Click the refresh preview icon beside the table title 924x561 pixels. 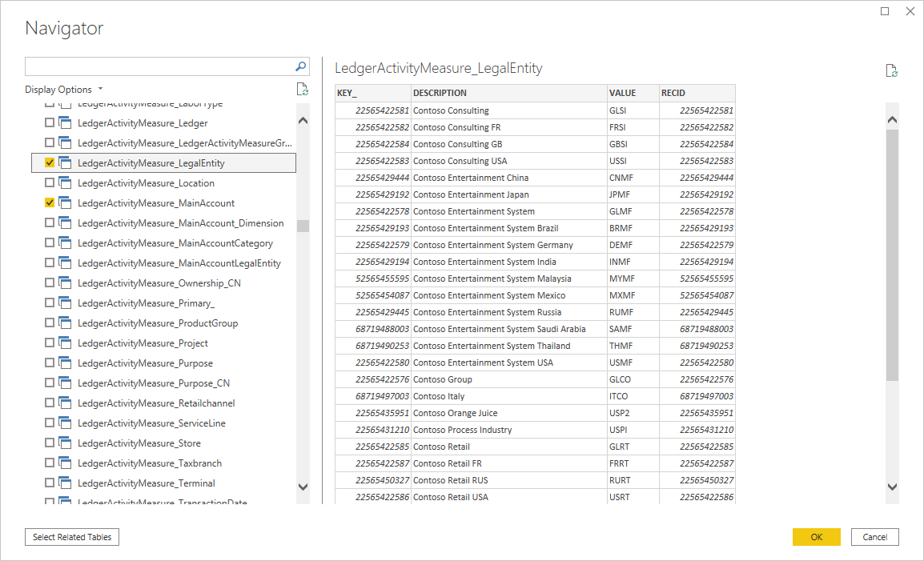tap(892, 70)
